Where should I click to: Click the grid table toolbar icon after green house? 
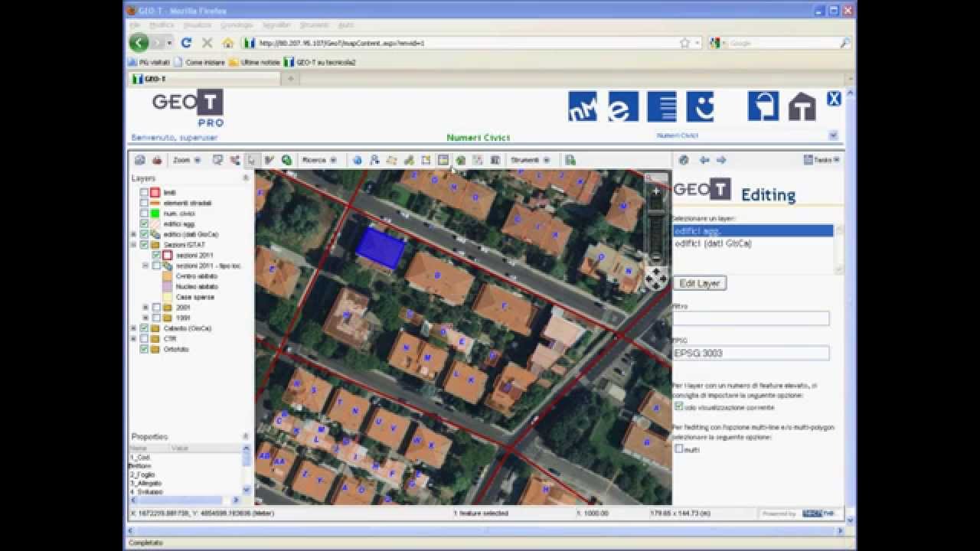(x=478, y=160)
